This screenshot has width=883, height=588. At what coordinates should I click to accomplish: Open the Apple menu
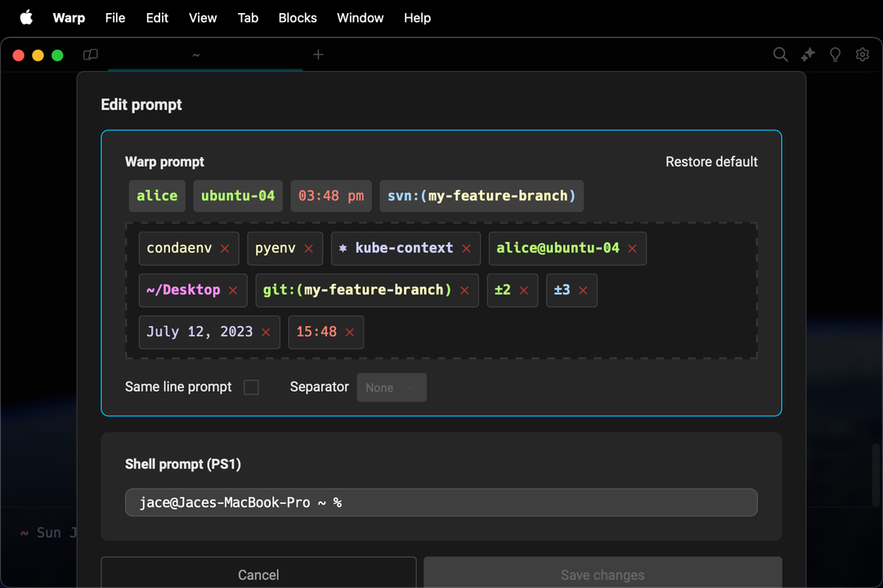[26, 18]
